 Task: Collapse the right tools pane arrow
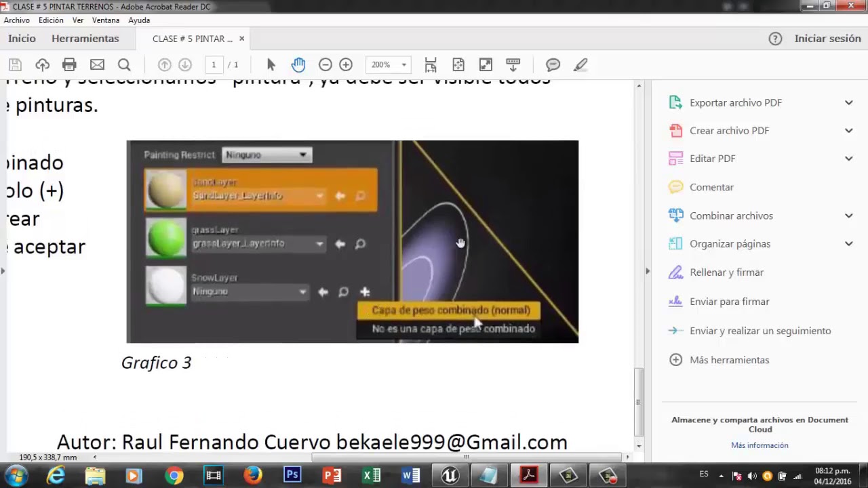647,271
